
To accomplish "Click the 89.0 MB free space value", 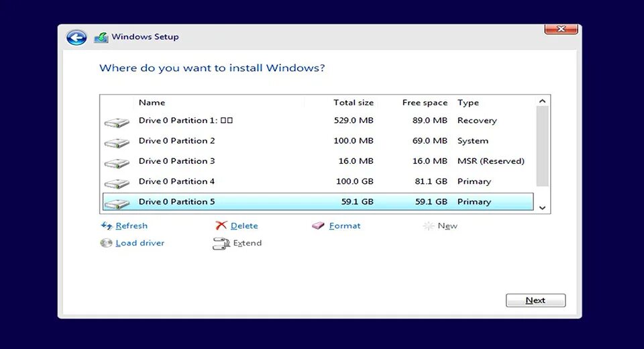I will pyautogui.click(x=430, y=120).
